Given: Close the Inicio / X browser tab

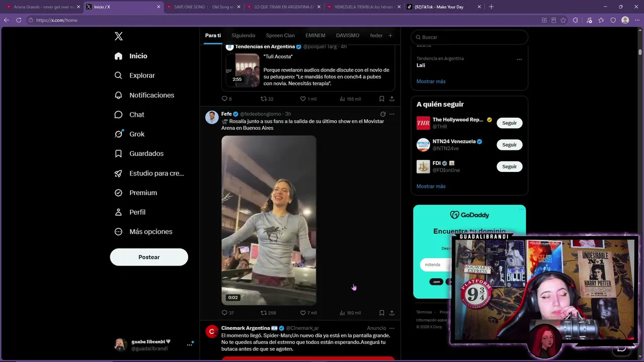Looking at the screenshot, I should (159, 7).
